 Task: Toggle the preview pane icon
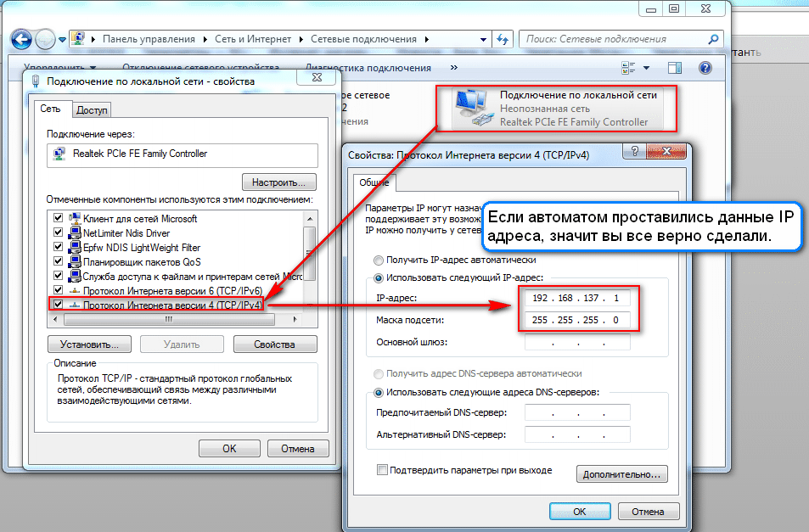675,68
